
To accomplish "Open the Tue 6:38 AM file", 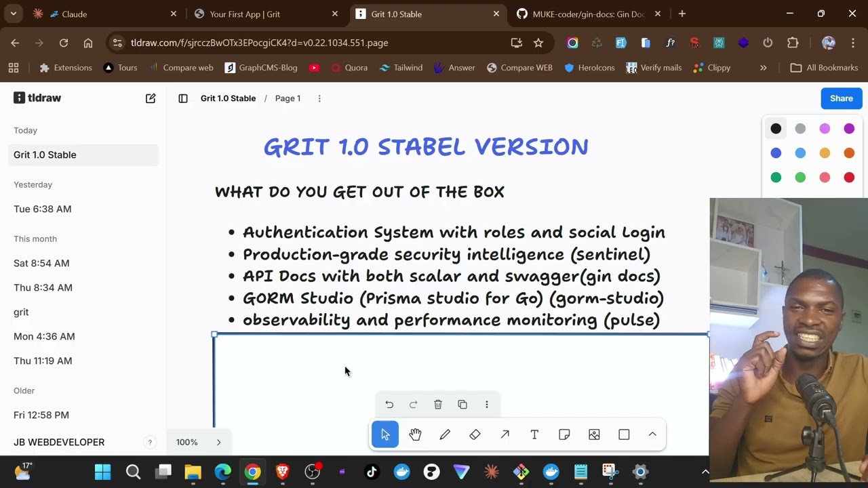I will 83,209.
